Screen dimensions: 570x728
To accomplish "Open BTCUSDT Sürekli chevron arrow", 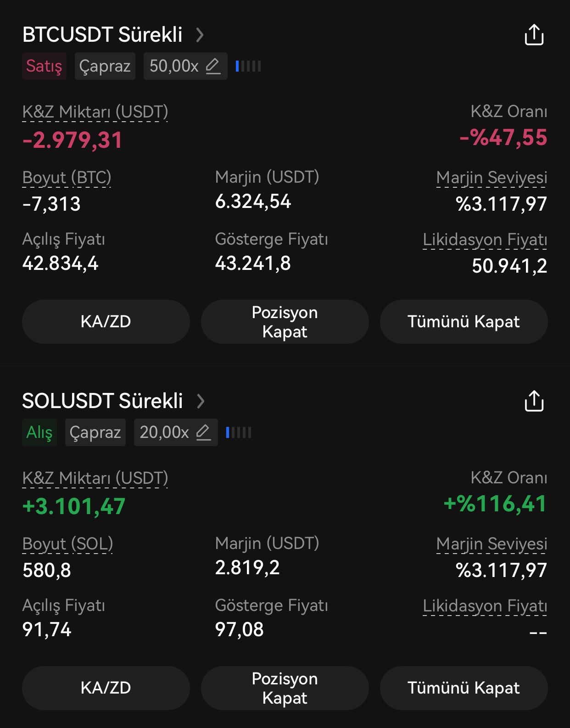I will coord(200,35).
